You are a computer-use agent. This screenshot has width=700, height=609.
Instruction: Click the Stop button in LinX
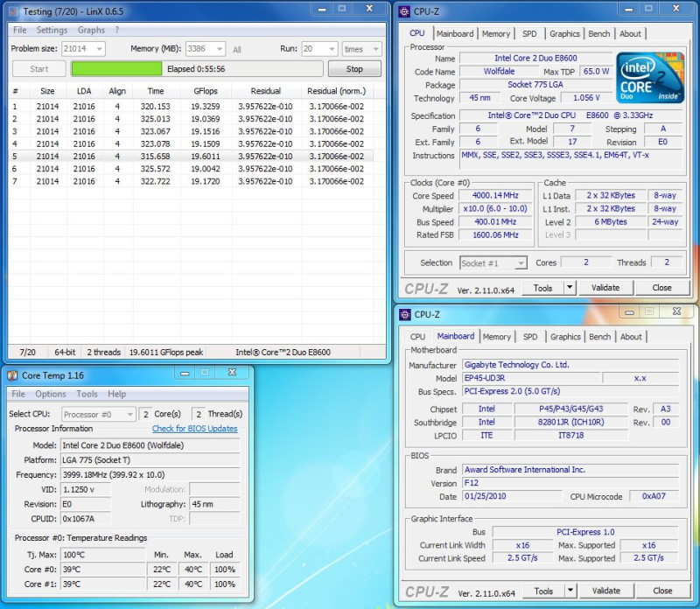coord(354,69)
